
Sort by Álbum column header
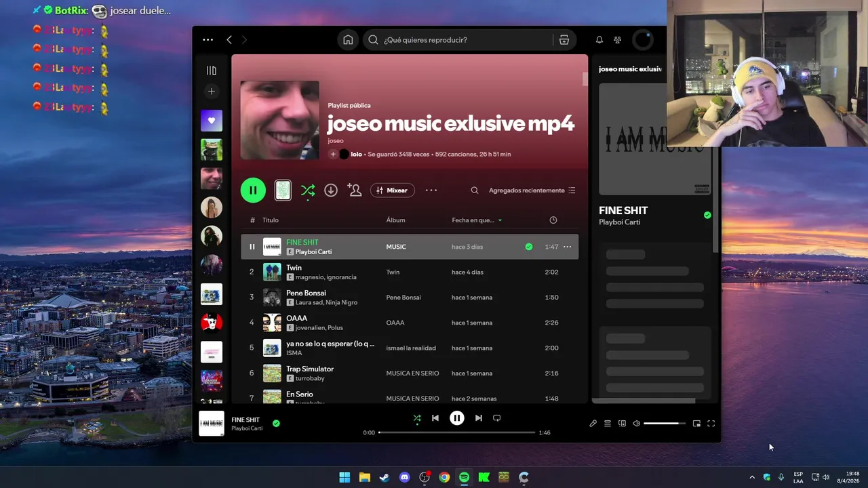click(x=395, y=220)
